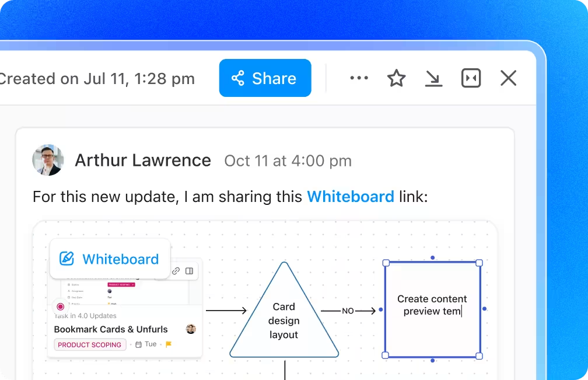Click the right connector dot of selected box

coord(485,309)
